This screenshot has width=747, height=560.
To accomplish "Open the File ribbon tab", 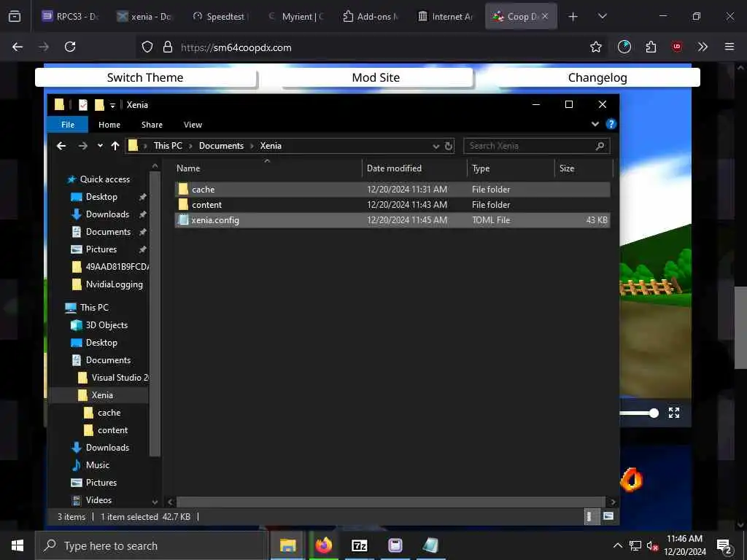I will [x=68, y=125].
